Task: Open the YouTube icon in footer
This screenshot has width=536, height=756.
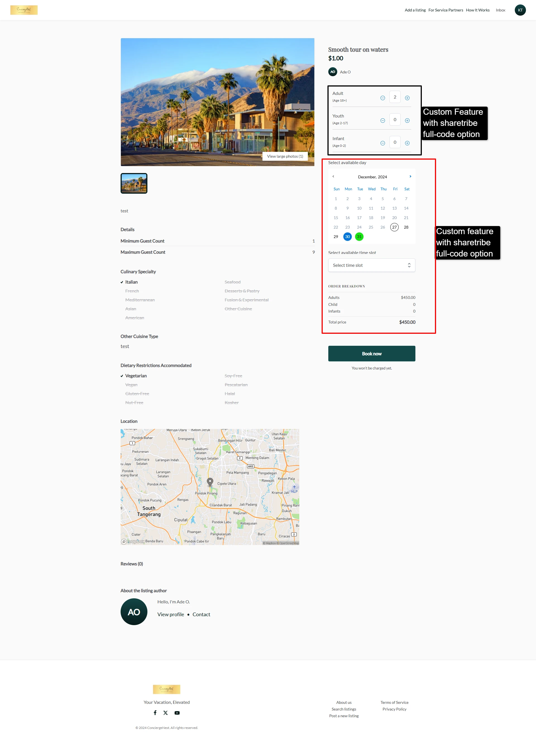Action: pyautogui.click(x=177, y=713)
